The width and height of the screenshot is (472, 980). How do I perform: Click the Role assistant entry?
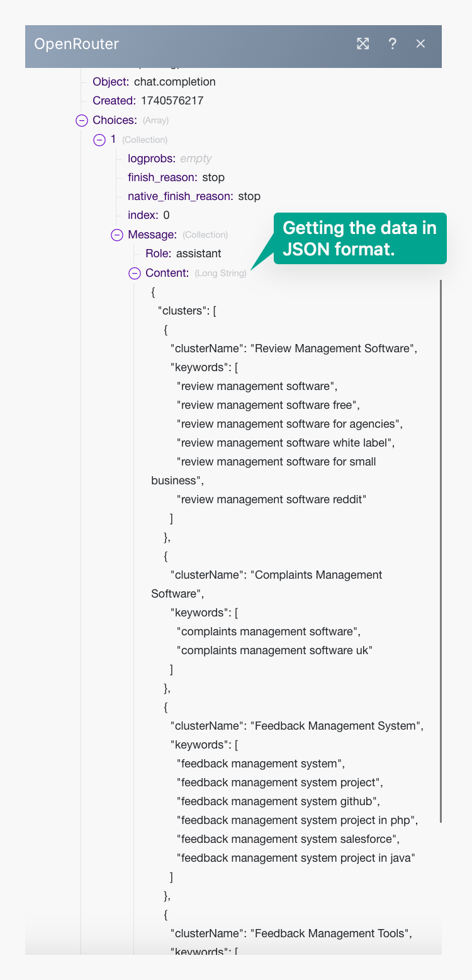[183, 253]
